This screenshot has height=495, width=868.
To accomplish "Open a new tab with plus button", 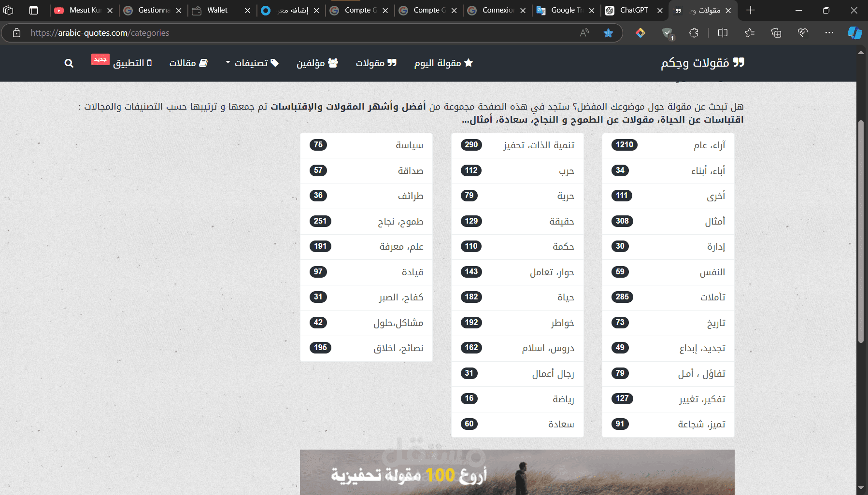I will (751, 10).
